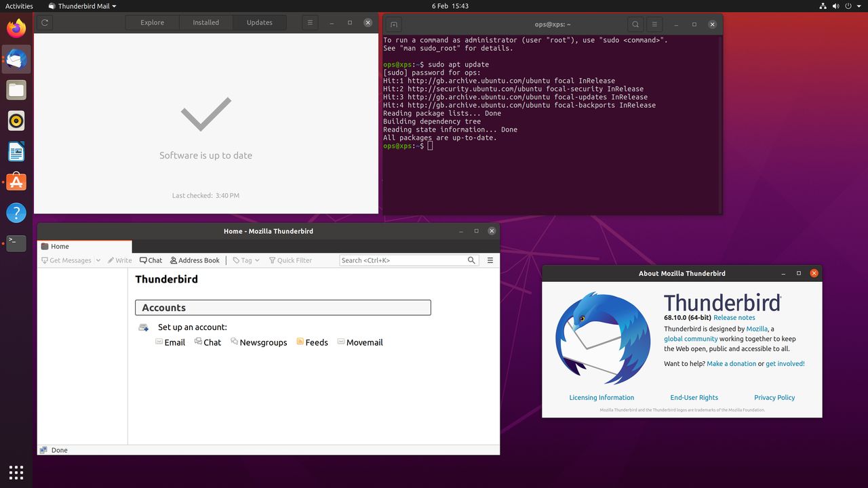Set up a Feeds account link
Viewport: 868px width, 488px height.
[x=317, y=342]
